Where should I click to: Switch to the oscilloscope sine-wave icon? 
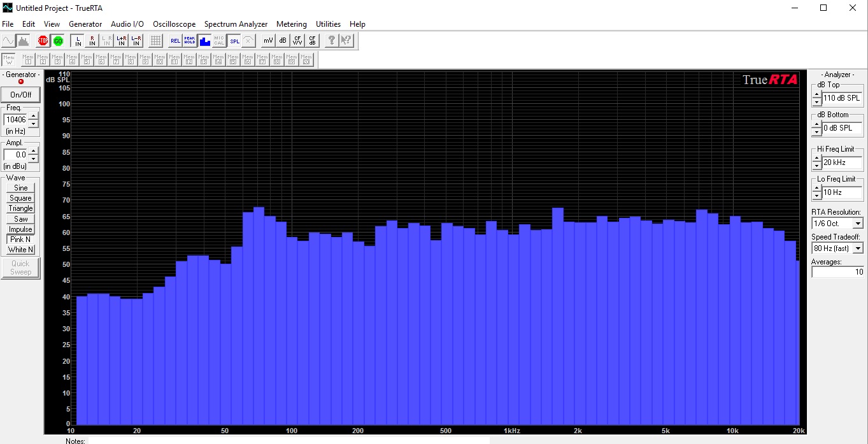coord(8,41)
